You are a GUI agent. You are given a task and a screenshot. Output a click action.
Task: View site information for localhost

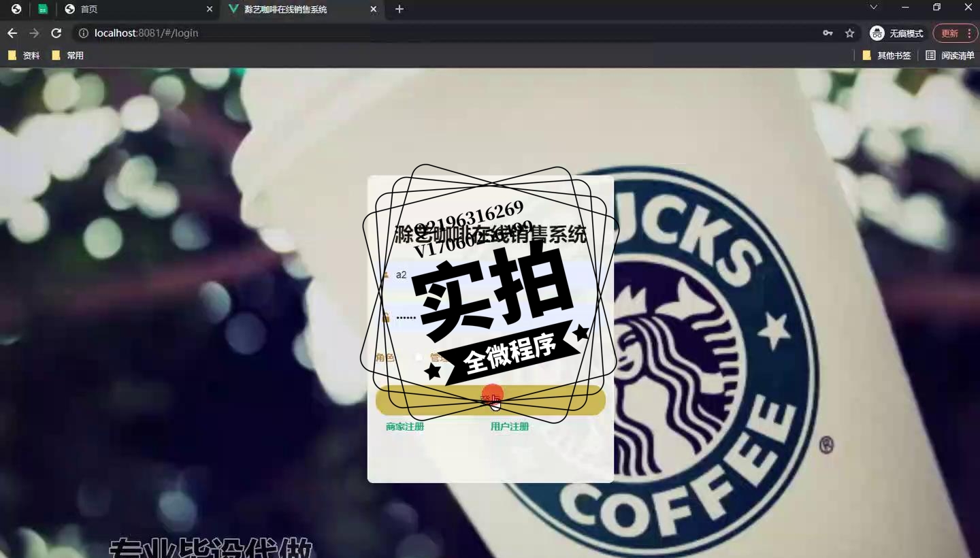tap(84, 33)
